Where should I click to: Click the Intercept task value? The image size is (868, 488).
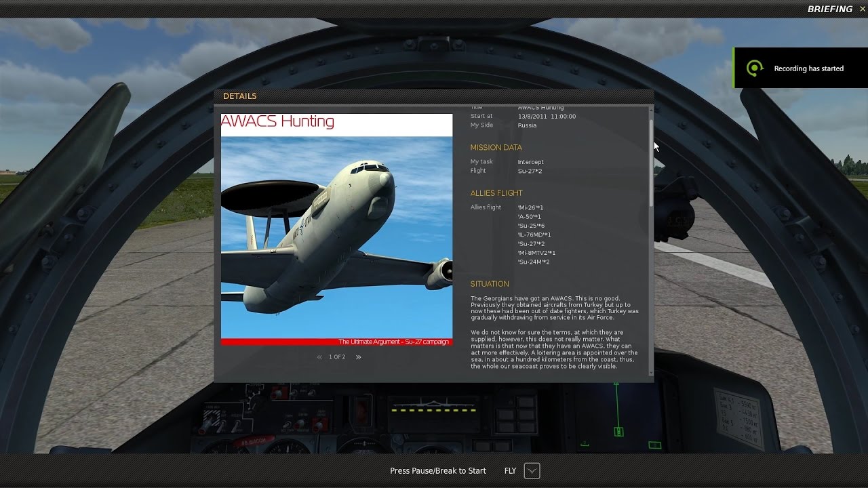[x=530, y=162]
